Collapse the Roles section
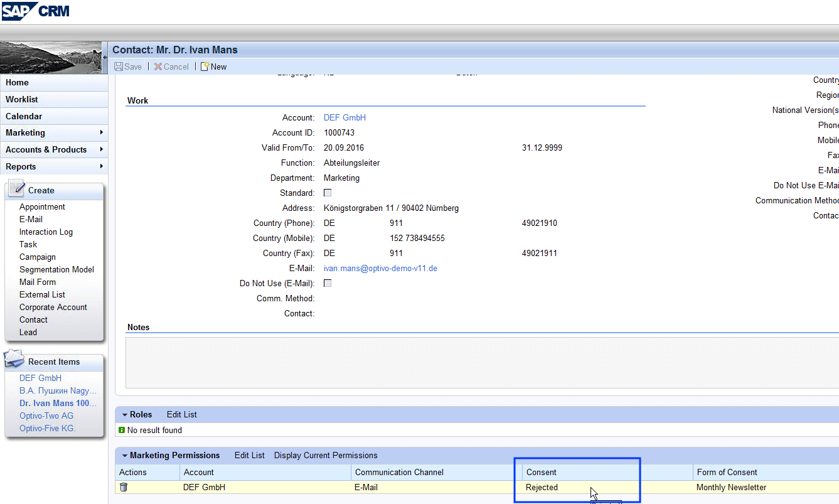 tap(125, 415)
